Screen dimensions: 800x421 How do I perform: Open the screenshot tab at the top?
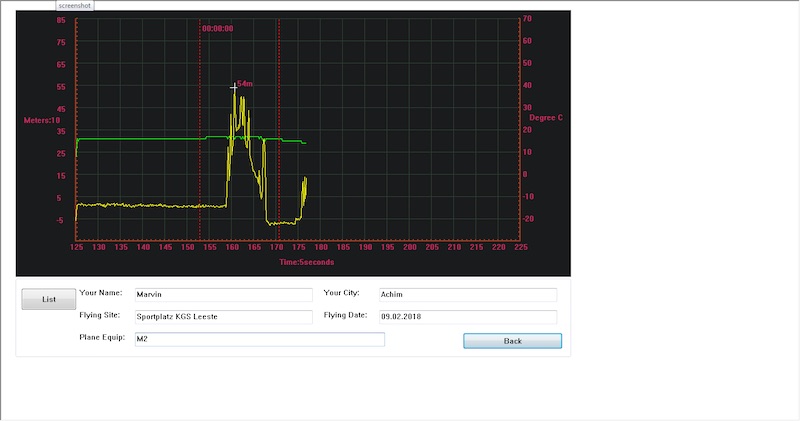click(x=75, y=5)
